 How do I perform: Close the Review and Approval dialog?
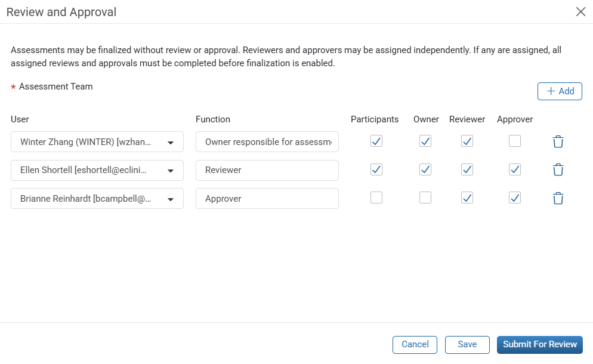click(x=580, y=12)
